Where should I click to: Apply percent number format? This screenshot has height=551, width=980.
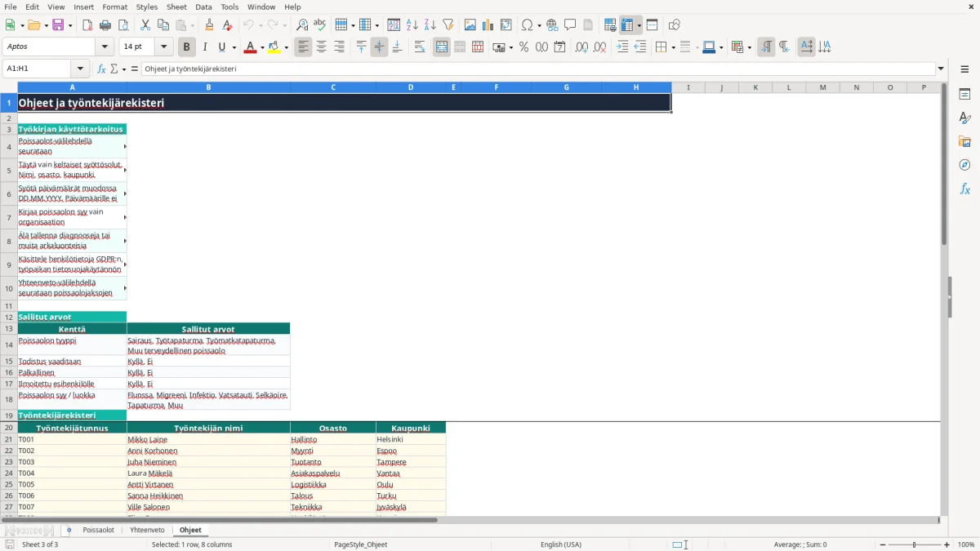(523, 47)
